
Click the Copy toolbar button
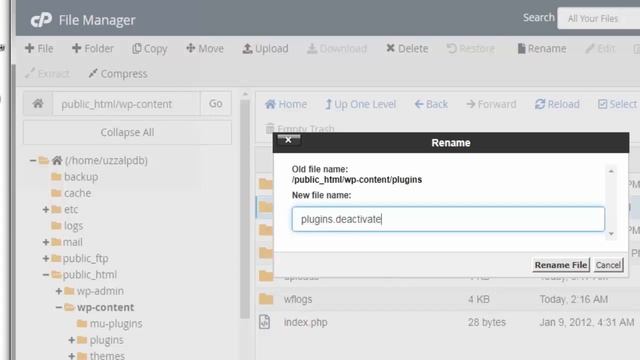click(150, 49)
